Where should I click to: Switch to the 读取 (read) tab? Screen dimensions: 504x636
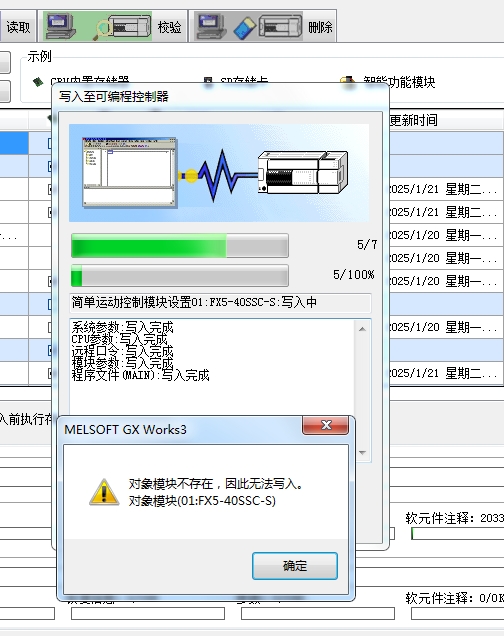[x=18, y=27]
